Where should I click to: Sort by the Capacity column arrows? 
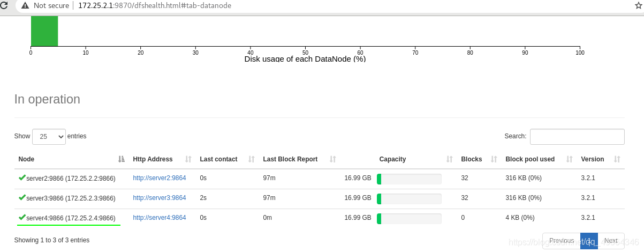(x=450, y=159)
